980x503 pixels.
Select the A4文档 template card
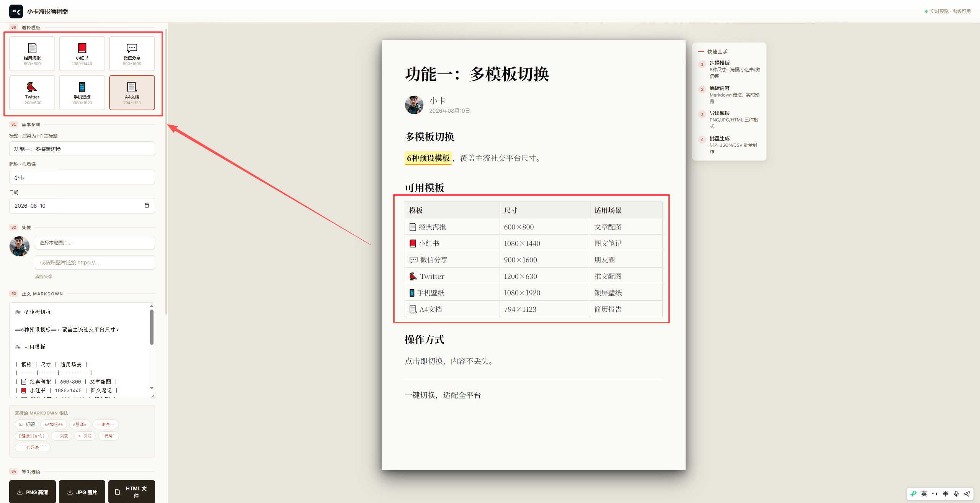coord(132,93)
